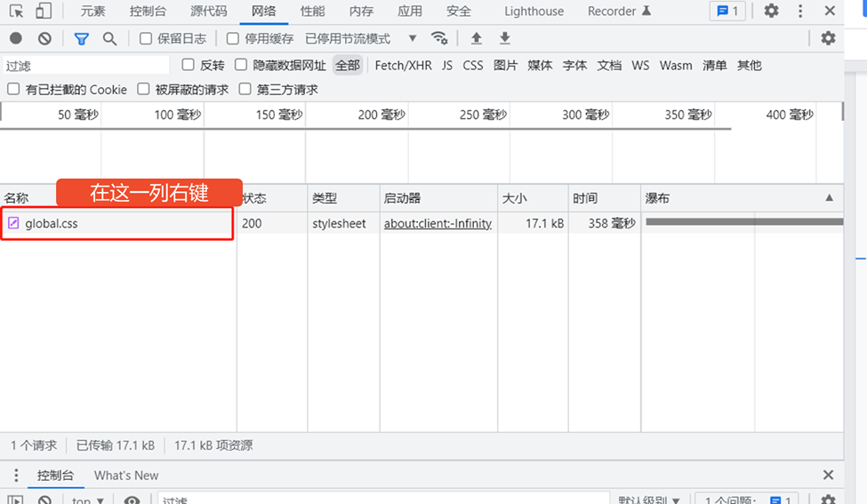Close the DevTools panel

tap(830, 11)
